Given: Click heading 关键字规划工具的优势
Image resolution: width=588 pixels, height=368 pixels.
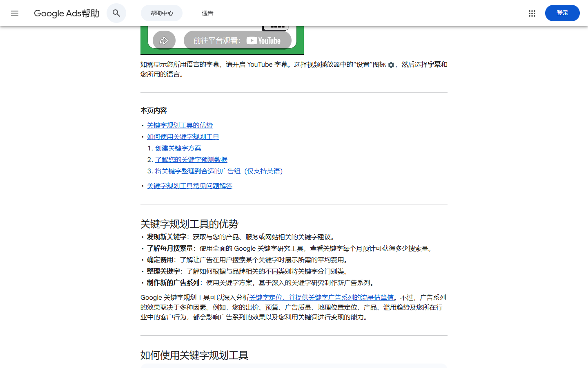Looking at the screenshot, I should click(x=189, y=224).
